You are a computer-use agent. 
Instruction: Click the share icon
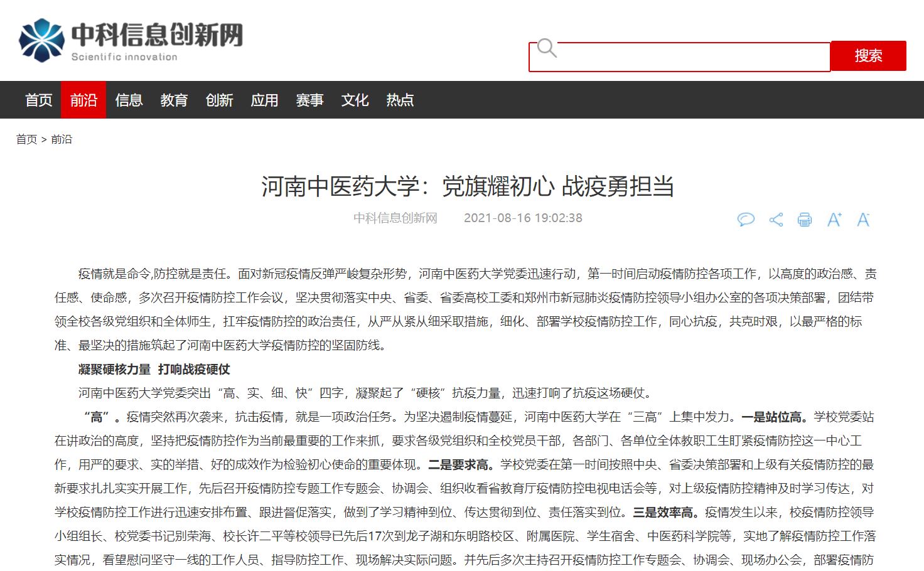[776, 220]
